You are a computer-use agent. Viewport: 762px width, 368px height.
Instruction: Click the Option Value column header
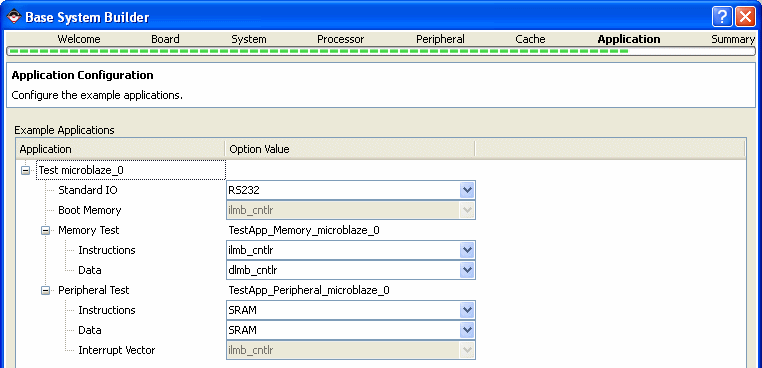pos(349,149)
